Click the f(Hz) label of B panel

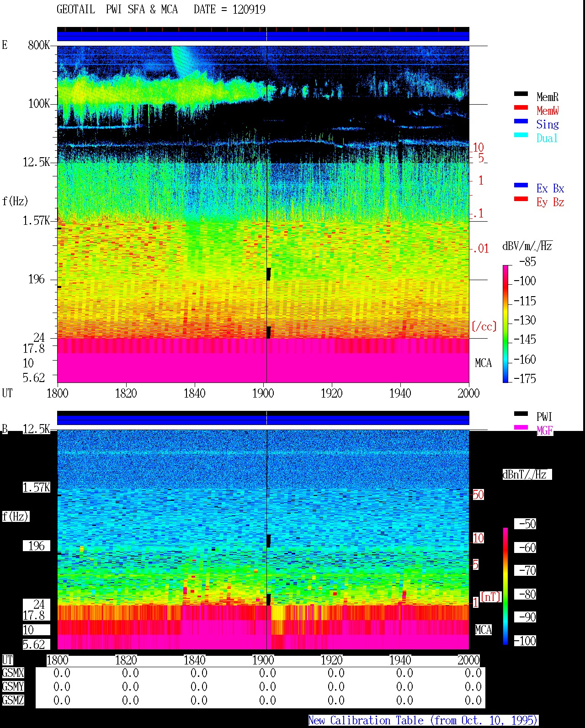coord(15,517)
